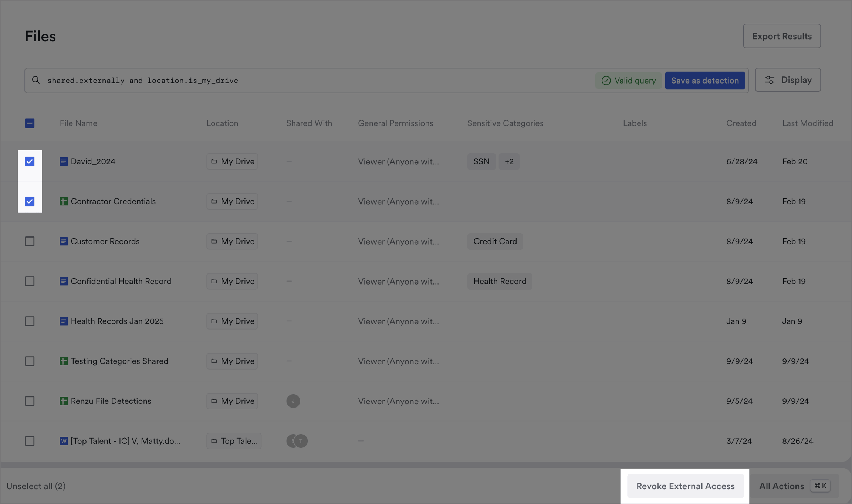852x504 pixels.
Task: Click the David_2024 document icon
Action: click(x=64, y=161)
